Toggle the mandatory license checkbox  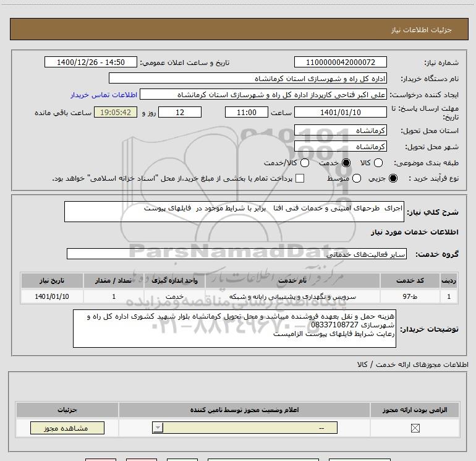click(415, 428)
